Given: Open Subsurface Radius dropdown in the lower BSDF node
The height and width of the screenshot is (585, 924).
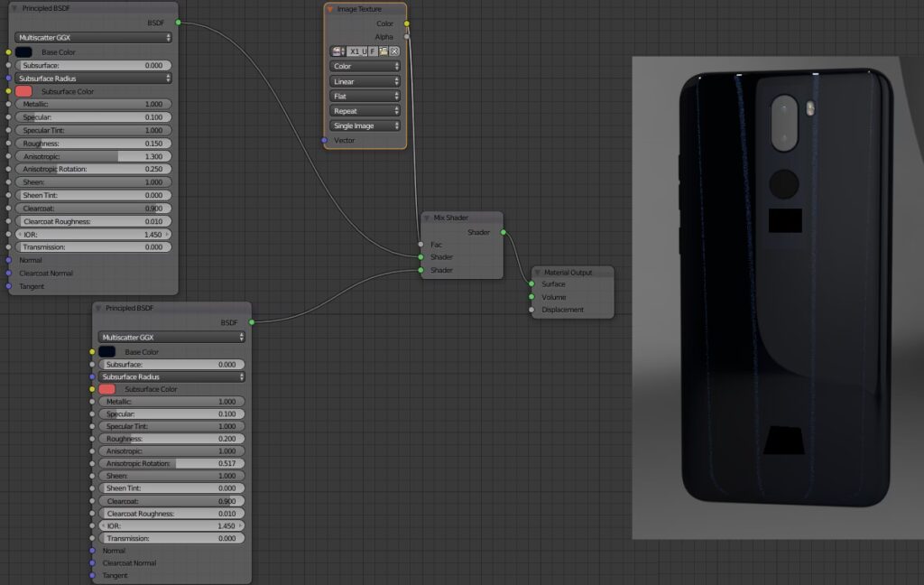Looking at the screenshot, I should click(x=171, y=376).
